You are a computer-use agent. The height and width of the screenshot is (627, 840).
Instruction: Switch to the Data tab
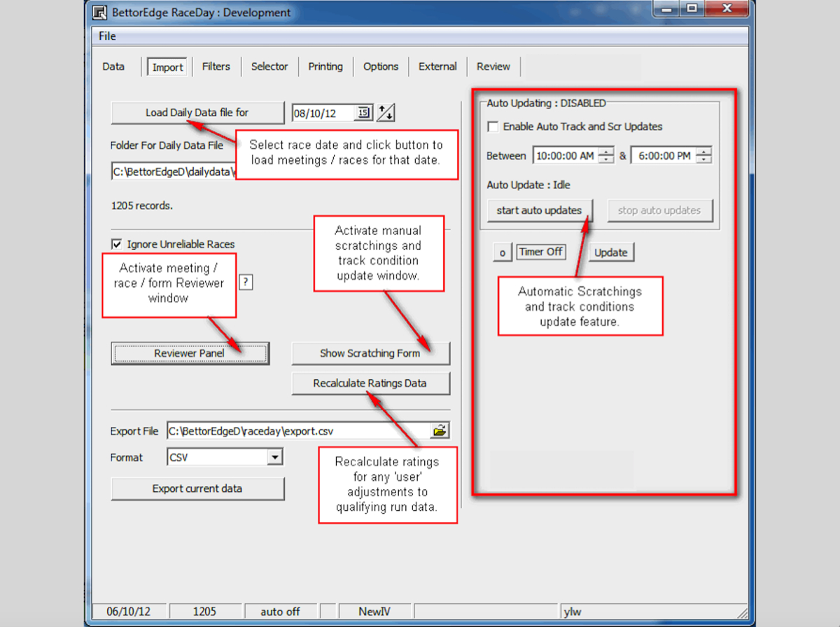(x=113, y=66)
